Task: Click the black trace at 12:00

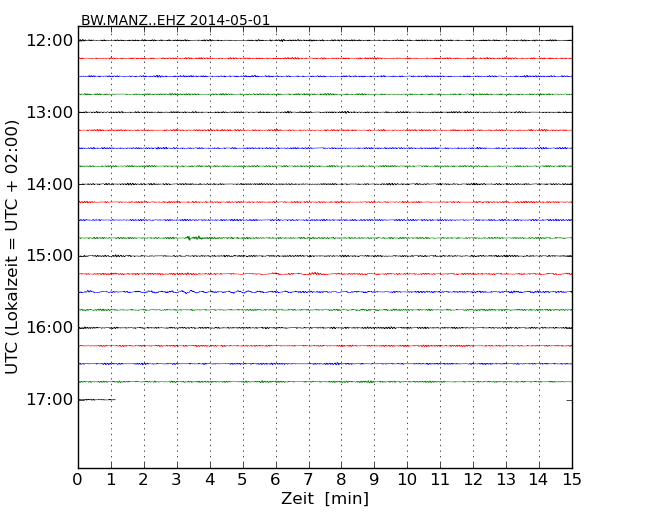Action: coord(325,41)
